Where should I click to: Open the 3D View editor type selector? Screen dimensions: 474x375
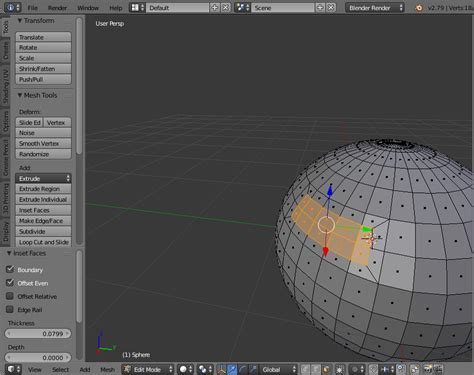tap(13, 369)
